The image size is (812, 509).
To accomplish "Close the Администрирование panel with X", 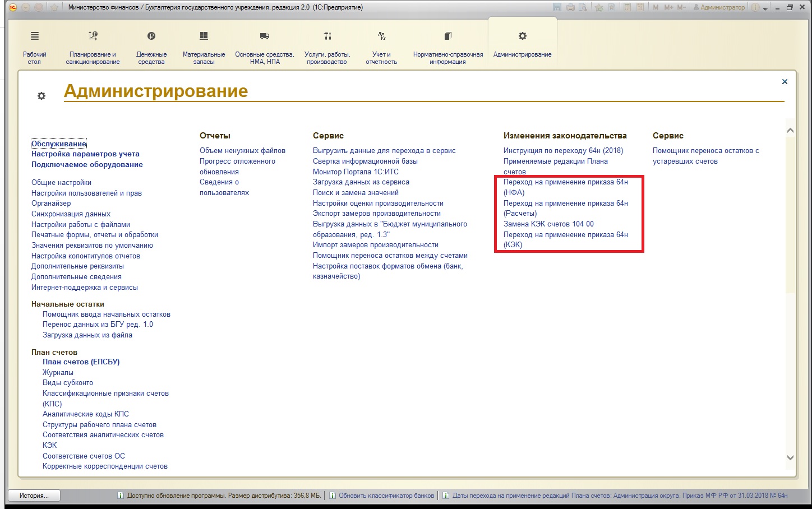I will click(785, 82).
